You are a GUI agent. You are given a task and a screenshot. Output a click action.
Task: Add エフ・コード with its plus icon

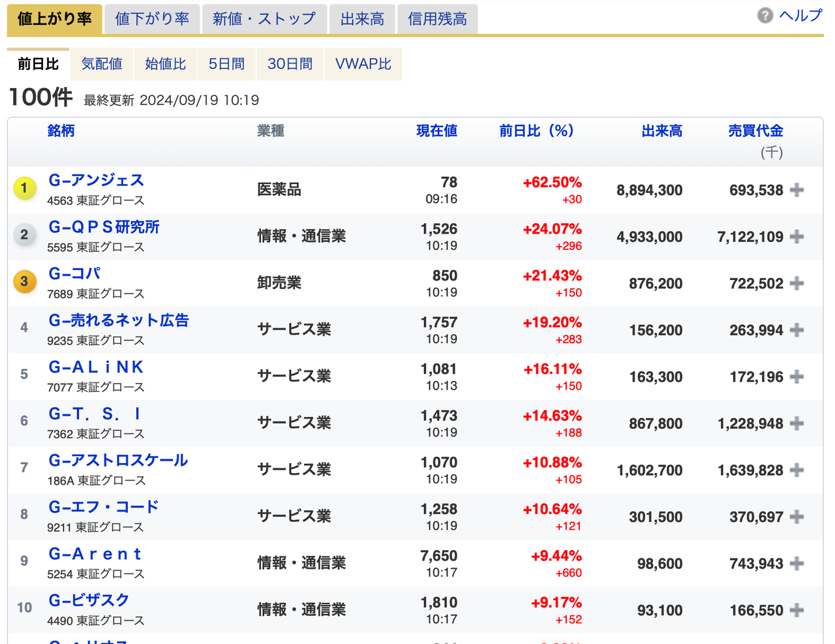coord(797,516)
